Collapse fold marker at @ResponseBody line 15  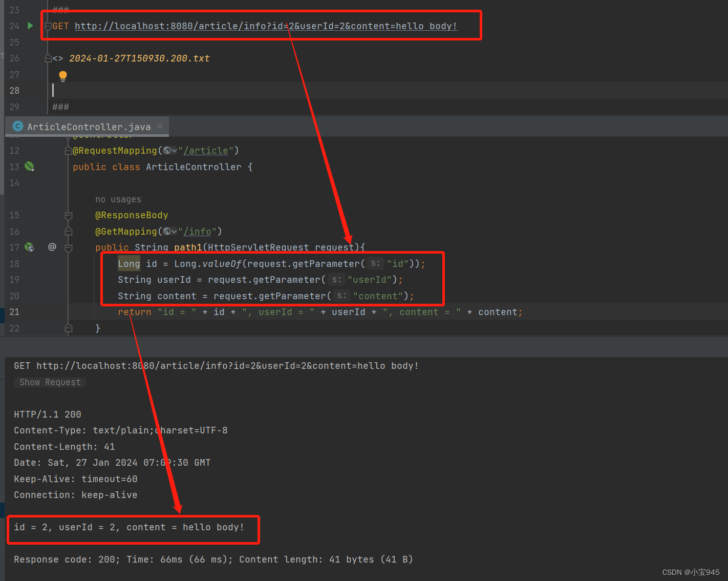(69, 216)
